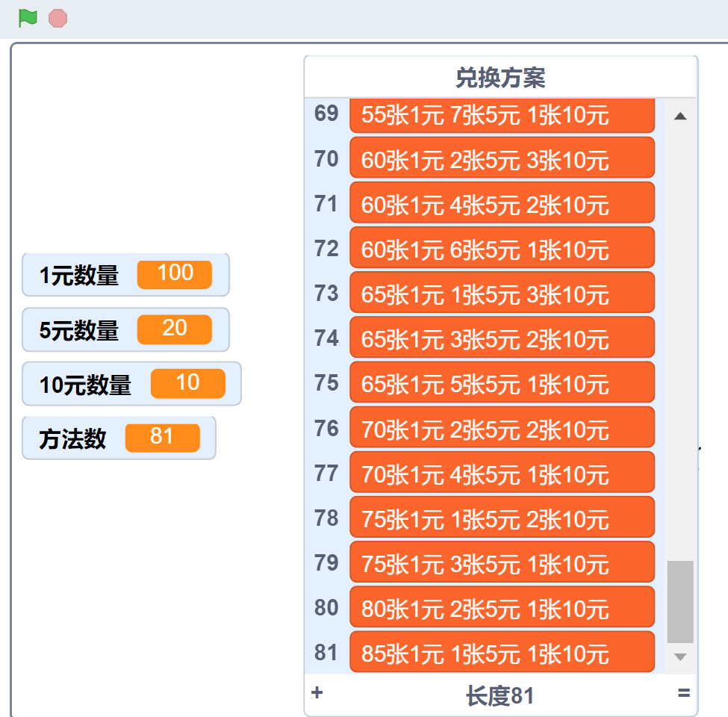This screenshot has width=728, height=717.
Task: Select list item 78: 75张1元 1张5元 2张10元
Action: click(x=502, y=518)
